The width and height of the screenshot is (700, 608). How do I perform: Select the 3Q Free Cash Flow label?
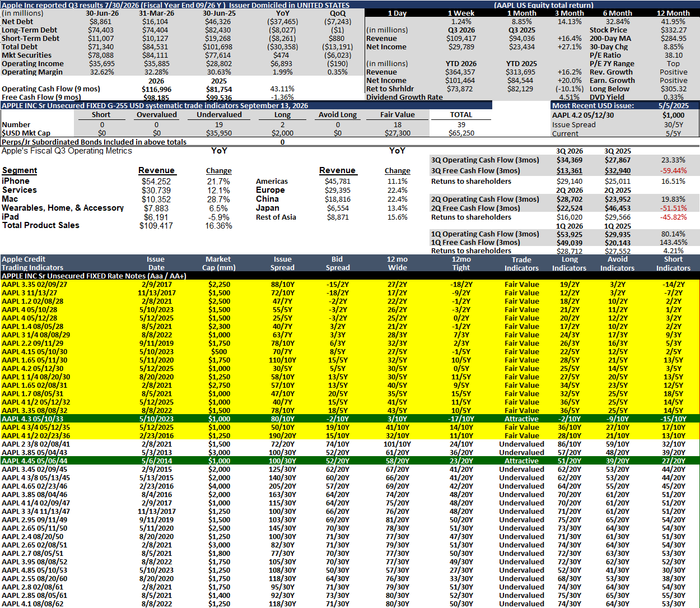(475, 170)
